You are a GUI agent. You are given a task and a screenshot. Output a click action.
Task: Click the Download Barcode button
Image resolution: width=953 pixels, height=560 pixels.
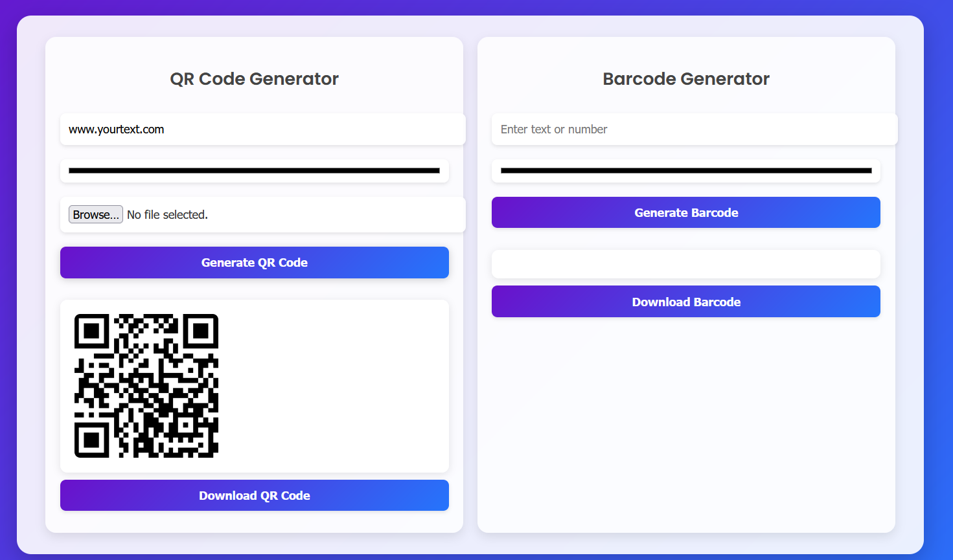pos(686,302)
